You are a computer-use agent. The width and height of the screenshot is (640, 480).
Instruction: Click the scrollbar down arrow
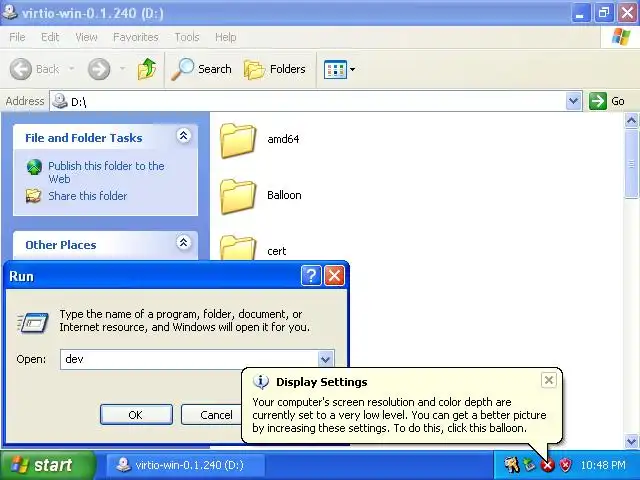pyautogui.click(x=631, y=441)
